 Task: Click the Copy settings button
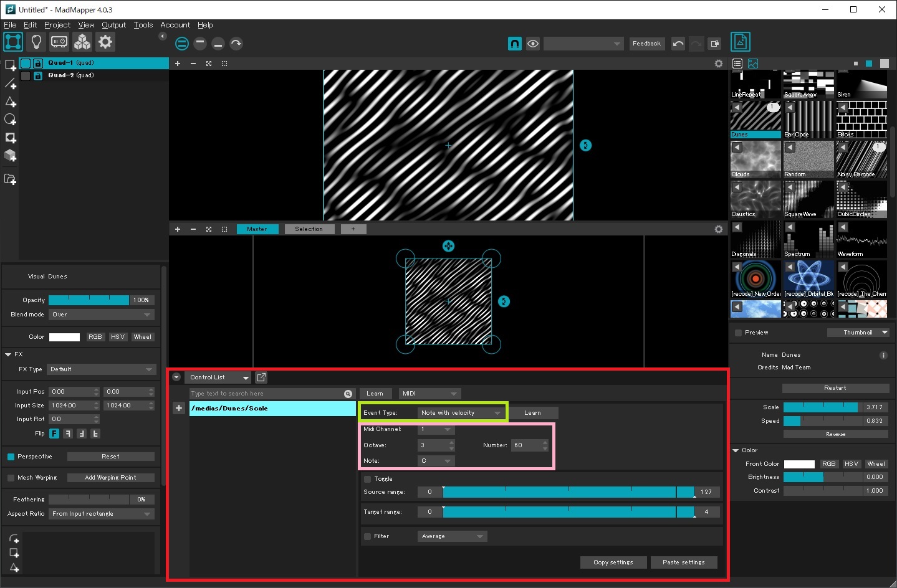pyautogui.click(x=613, y=562)
